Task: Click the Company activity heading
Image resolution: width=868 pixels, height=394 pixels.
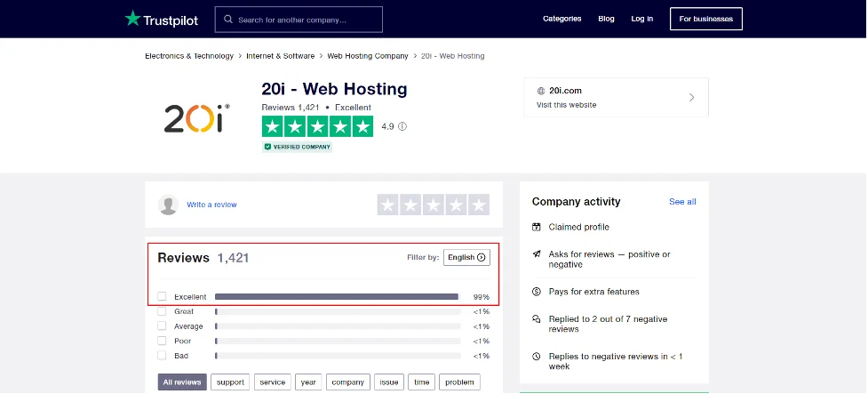Action: click(x=577, y=202)
